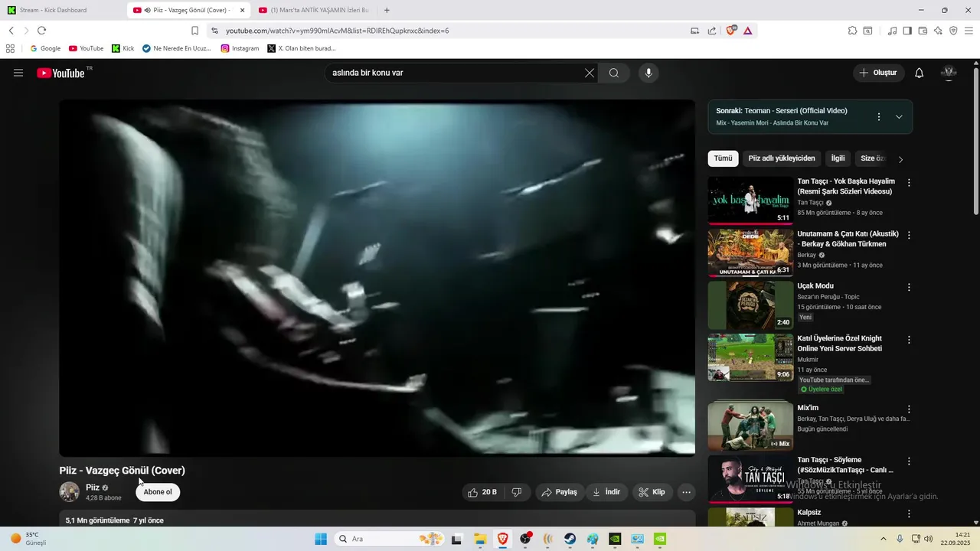Click the İndir download button
980x551 pixels.
[x=607, y=492]
